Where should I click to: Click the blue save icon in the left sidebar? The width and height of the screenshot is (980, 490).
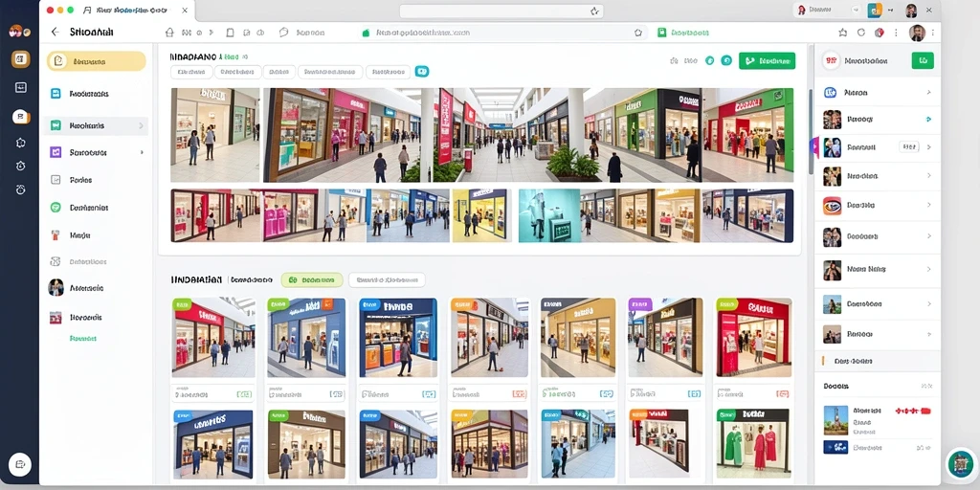coord(56,94)
